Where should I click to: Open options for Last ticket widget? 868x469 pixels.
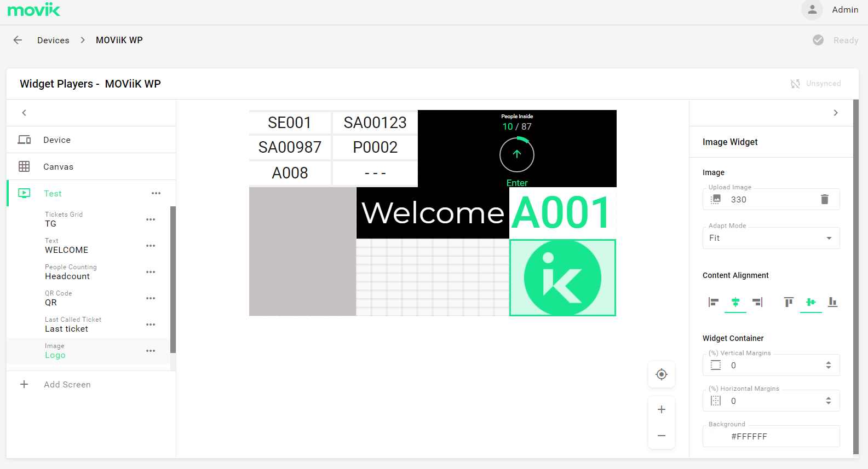tap(151, 325)
